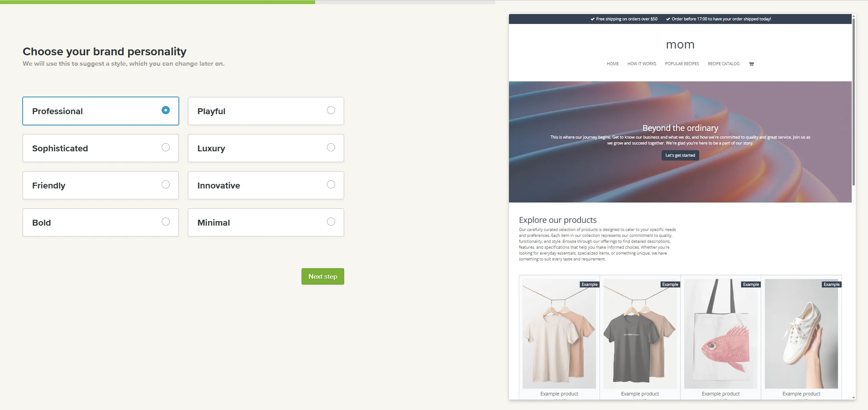
Task: Open the shopping cart icon in preview
Action: [x=751, y=64]
